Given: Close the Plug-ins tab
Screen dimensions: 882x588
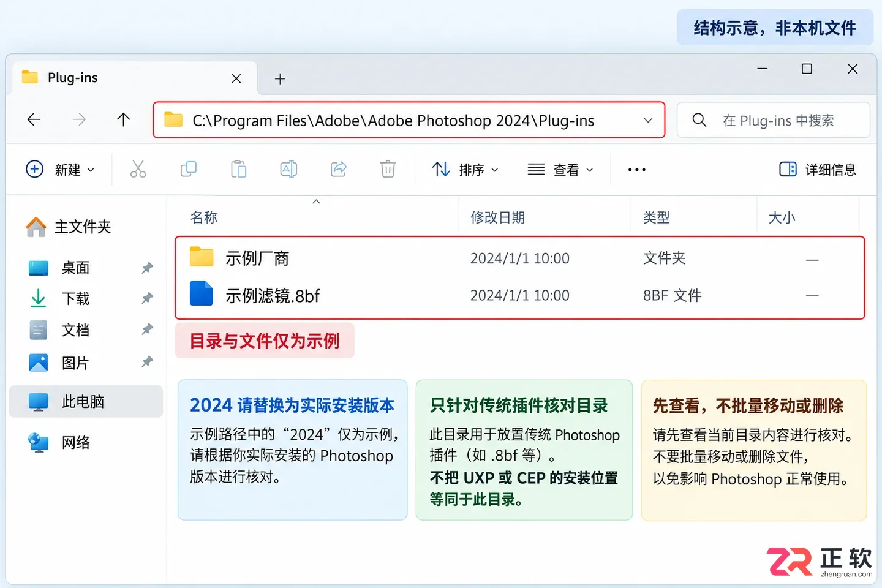Looking at the screenshot, I should [x=236, y=78].
